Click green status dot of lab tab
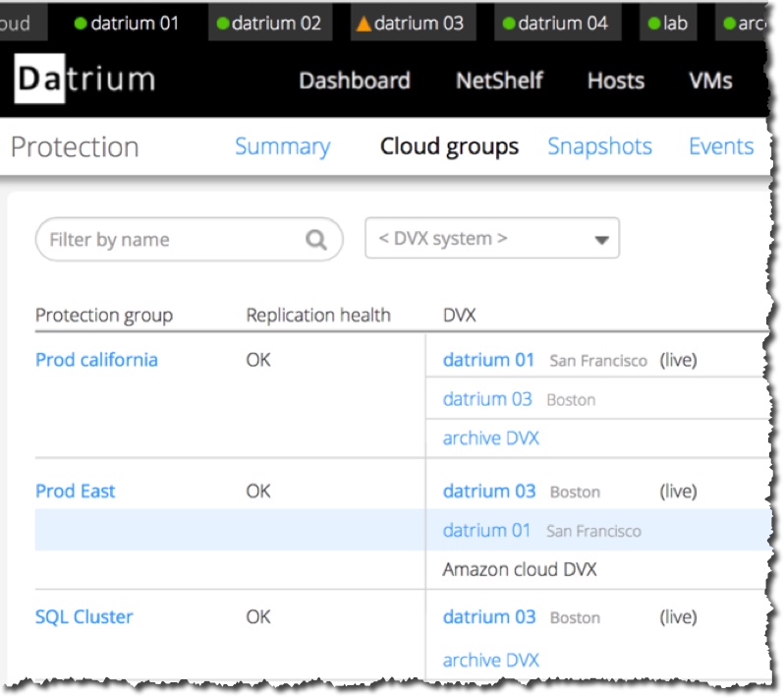This screenshot has width=784, height=698. point(653,23)
